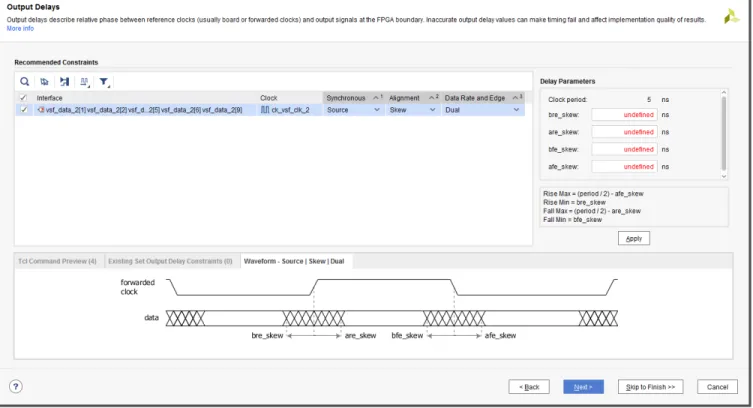Open Existing Set Output Delay Constraints tab
753x408 pixels.
click(170, 261)
